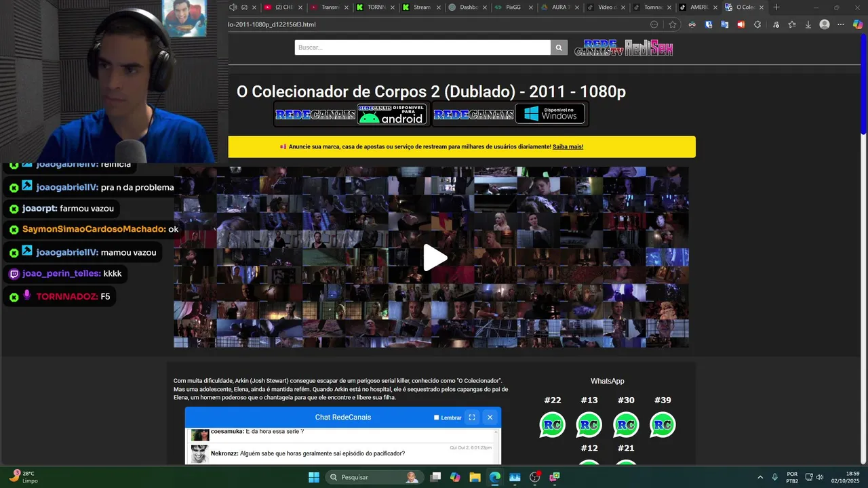
Task: Click the Chat RedeCanais header title
Action: click(x=343, y=418)
